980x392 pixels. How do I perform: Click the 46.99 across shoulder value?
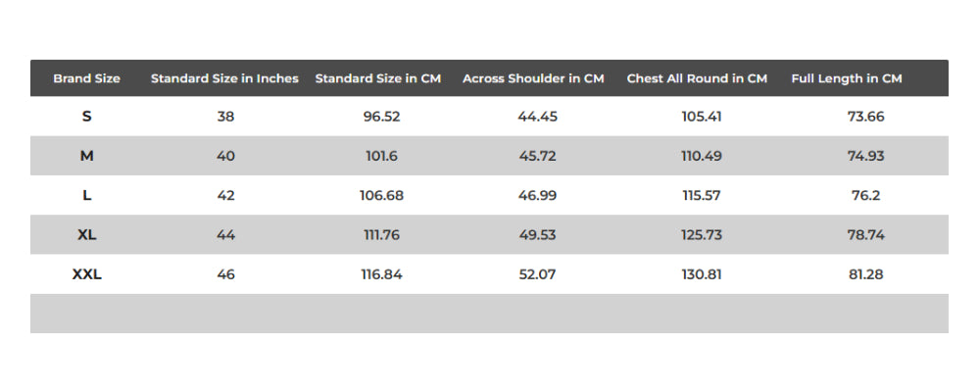(x=537, y=195)
